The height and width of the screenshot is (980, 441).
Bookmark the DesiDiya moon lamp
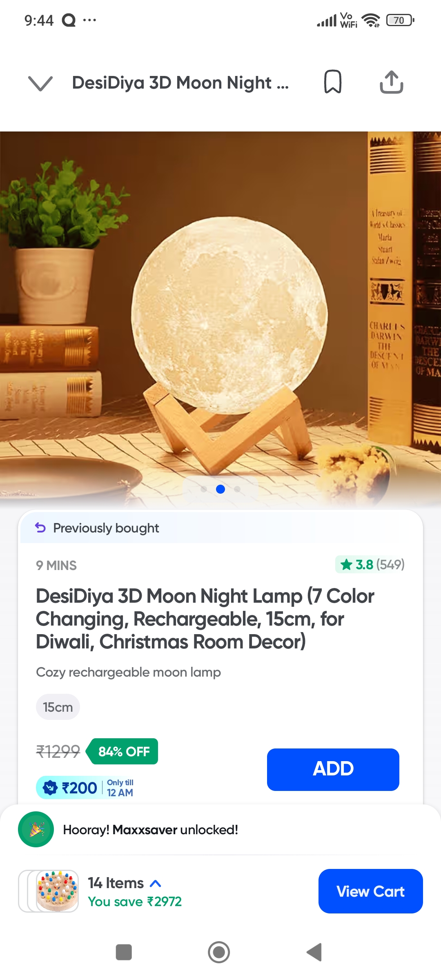tap(333, 82)
